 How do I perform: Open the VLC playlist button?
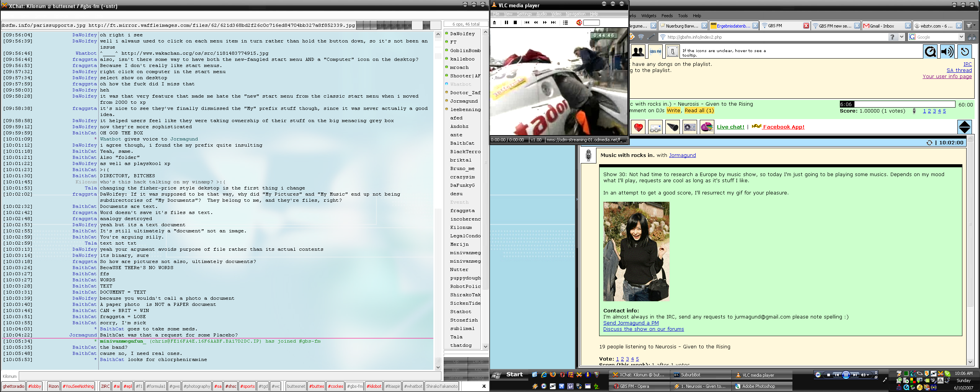[x=565, y=23]
